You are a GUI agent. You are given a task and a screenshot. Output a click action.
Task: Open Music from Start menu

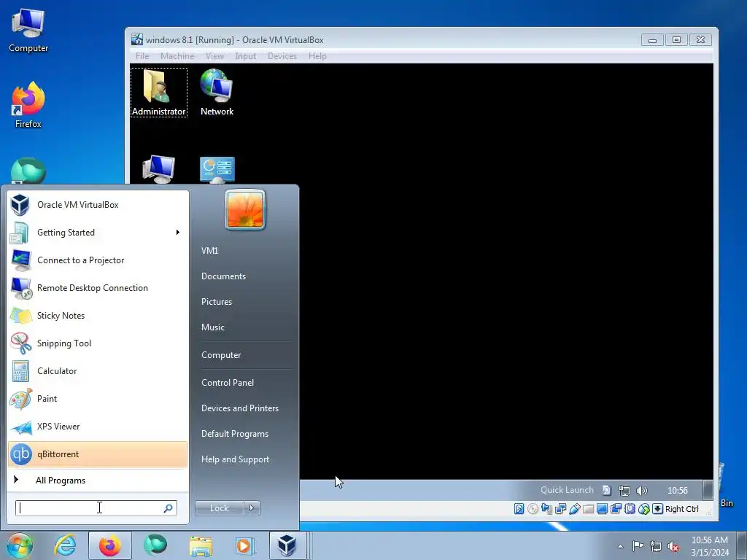[x=213, y=327]
